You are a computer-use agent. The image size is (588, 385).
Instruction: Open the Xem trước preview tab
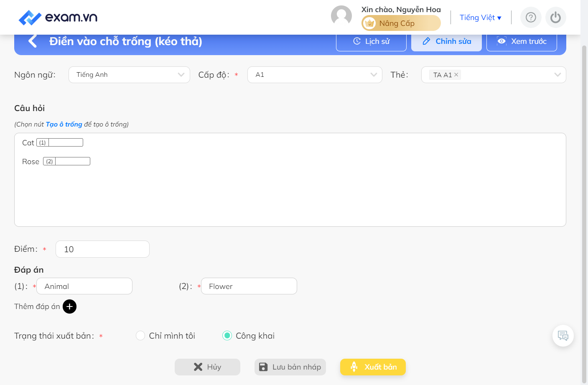[x=522, y=42]
